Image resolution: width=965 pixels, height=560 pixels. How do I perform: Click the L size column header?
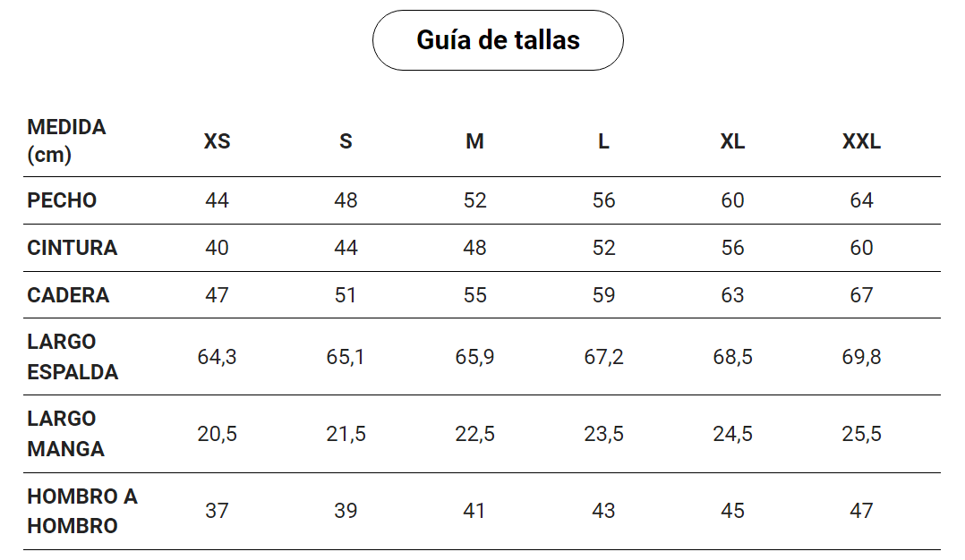point(603,141)
